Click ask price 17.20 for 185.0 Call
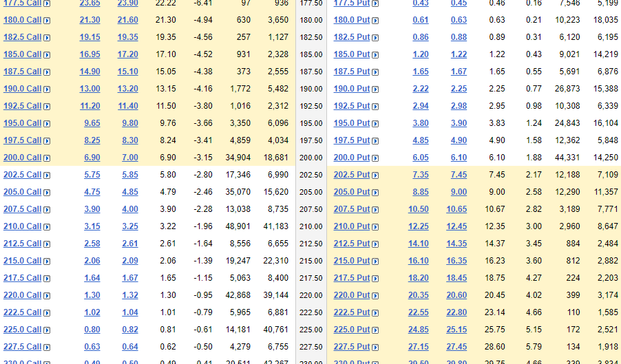Viewport: 621px width, 364px height. 128,54
